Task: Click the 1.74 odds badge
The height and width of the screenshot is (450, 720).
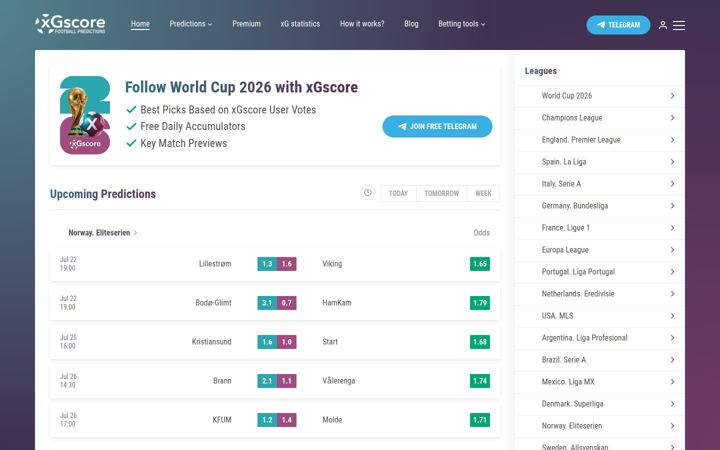Action: (x=480, y=381)
